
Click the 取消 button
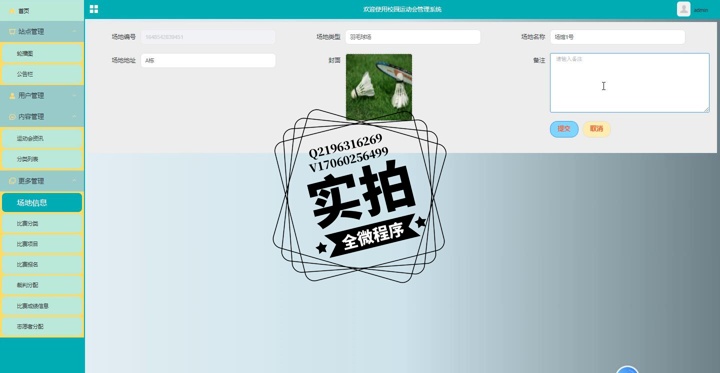(x=596, y=129)
